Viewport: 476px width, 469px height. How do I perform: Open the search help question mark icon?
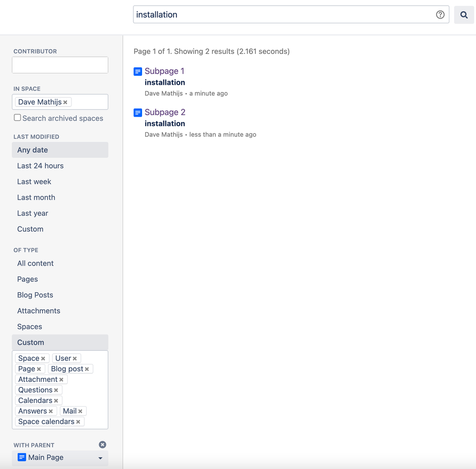[440, 14]
